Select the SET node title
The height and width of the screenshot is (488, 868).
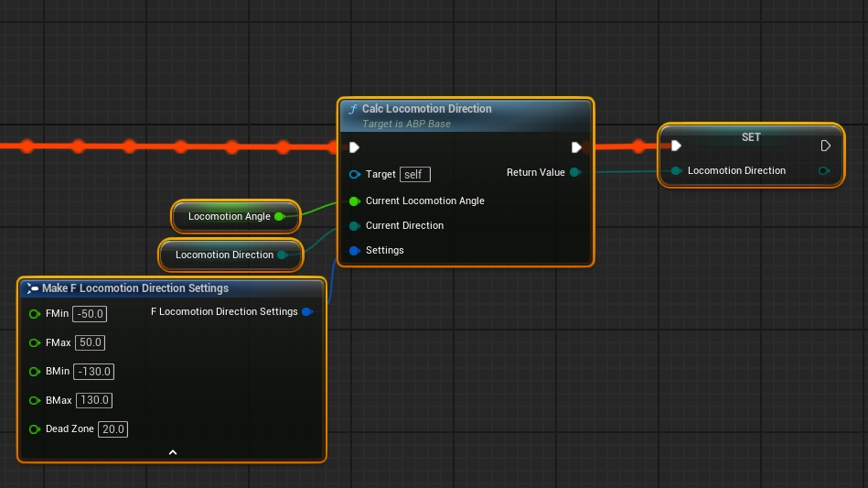pyautogui.click(x=751, y=137)
